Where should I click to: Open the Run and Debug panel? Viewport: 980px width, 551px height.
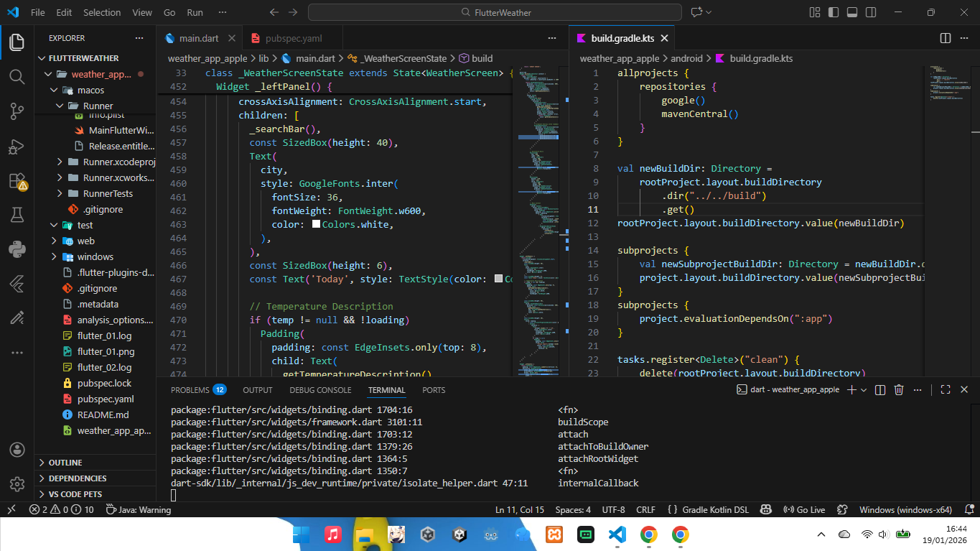[x=16, y=147]
